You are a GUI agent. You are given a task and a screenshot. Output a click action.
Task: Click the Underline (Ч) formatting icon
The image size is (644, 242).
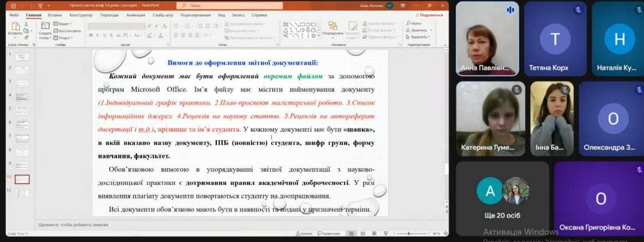105,36
